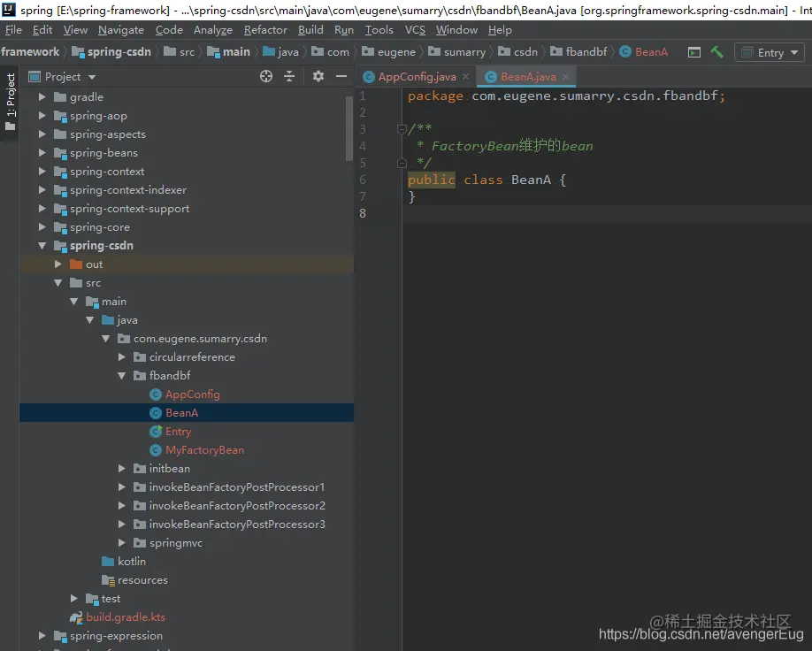The width and height of the screenshot is (812, 651).
Task: Click the main breadcrumb in navigation bar
Action: pyautogui.click(x=228, y=52)
